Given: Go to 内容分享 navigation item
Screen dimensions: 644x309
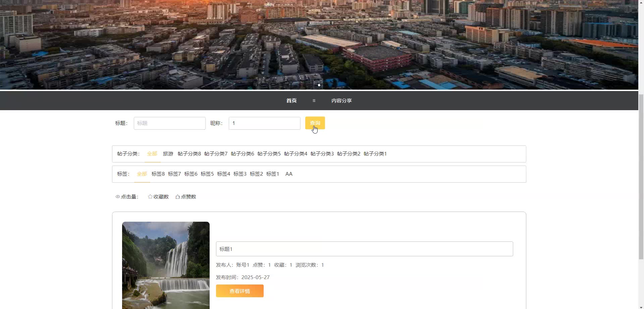Looking at the screenshot, I should 341,101.
